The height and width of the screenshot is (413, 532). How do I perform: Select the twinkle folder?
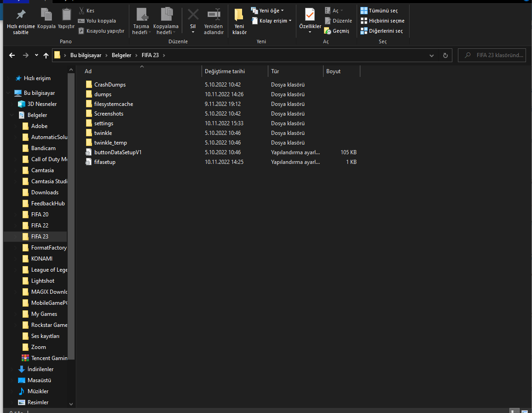click(x=103, y=133)
